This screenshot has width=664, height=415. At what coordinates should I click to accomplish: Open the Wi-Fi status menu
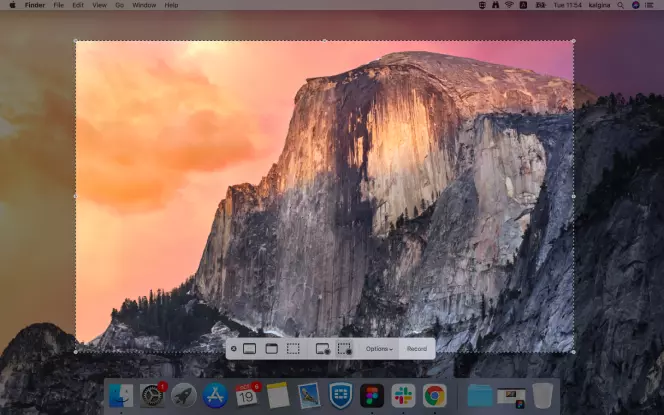point(509,5)
